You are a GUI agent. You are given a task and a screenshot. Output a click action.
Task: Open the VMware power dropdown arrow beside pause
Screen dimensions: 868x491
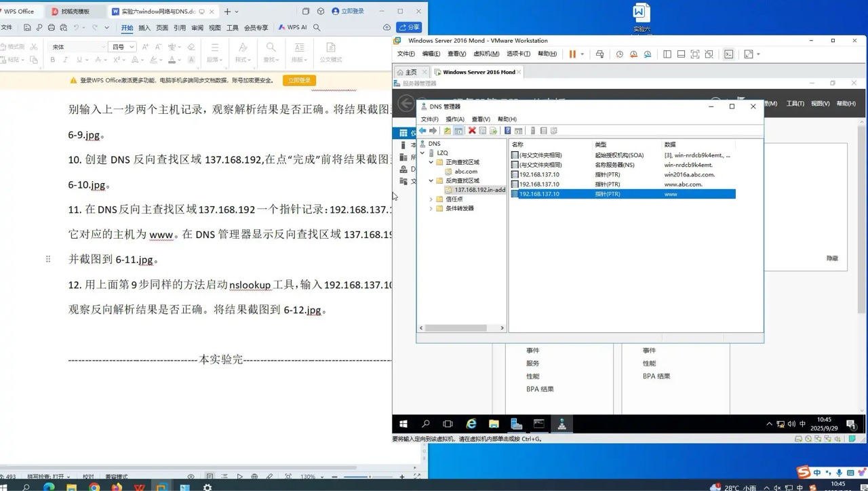582,54
